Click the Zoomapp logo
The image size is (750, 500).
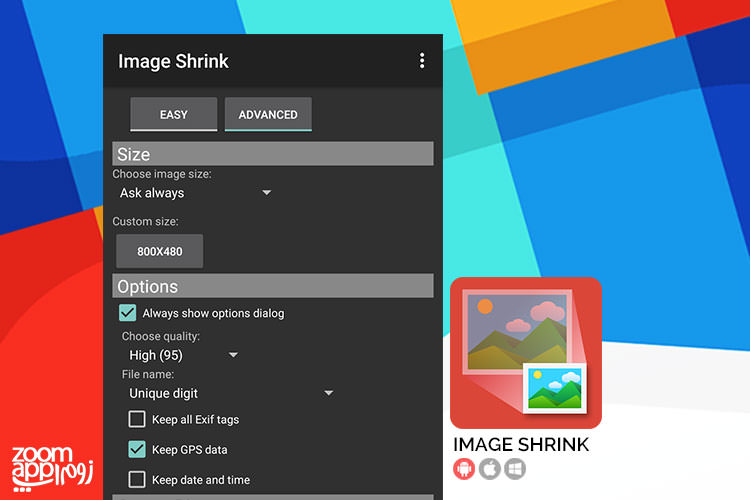point(52,468)
